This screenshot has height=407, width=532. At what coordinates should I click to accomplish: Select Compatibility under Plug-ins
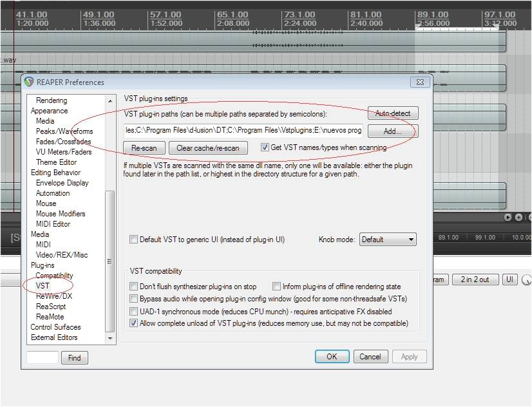tap(54, 276)
